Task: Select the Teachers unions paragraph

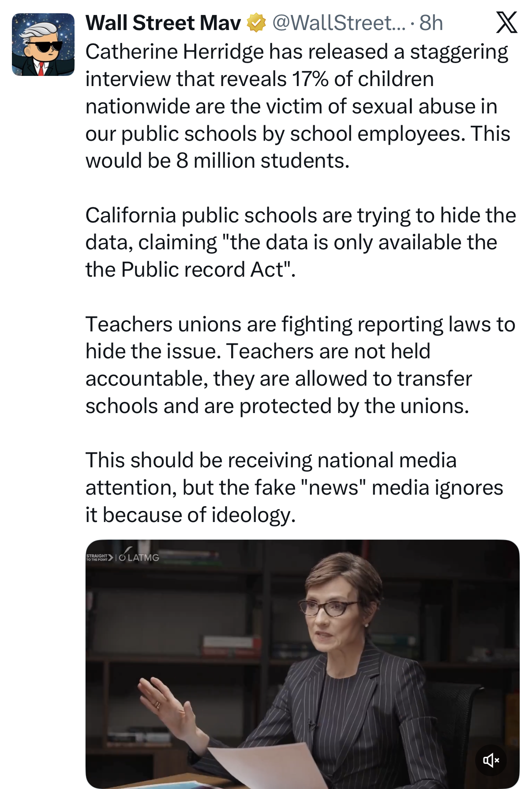Action: (x=300, y=365)
